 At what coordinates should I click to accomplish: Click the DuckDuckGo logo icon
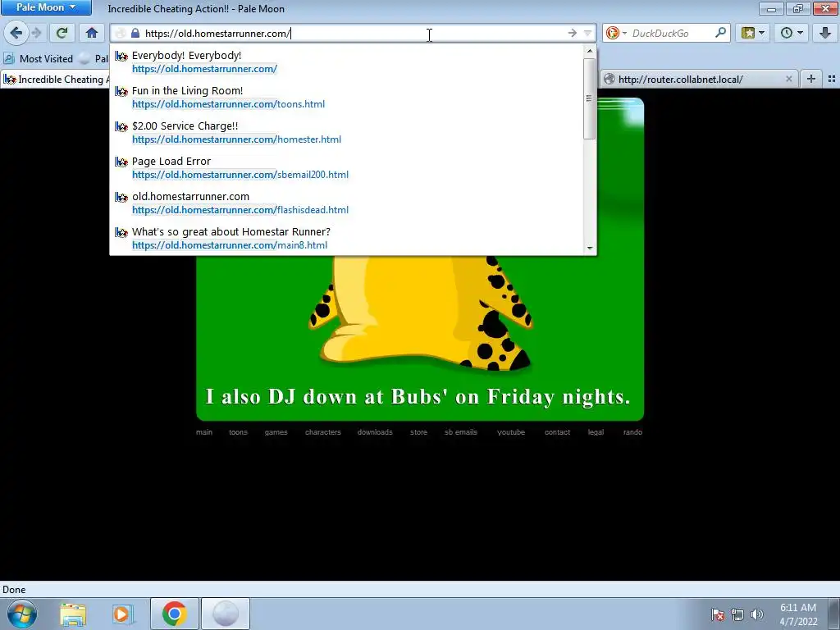(612, 33)
